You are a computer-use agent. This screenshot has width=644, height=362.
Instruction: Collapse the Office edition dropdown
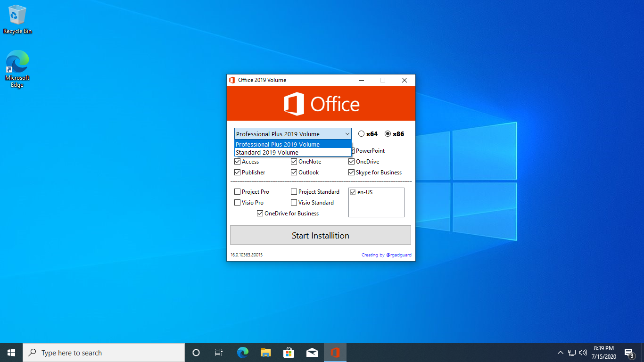pyautogui.click(x=347, y=134)
